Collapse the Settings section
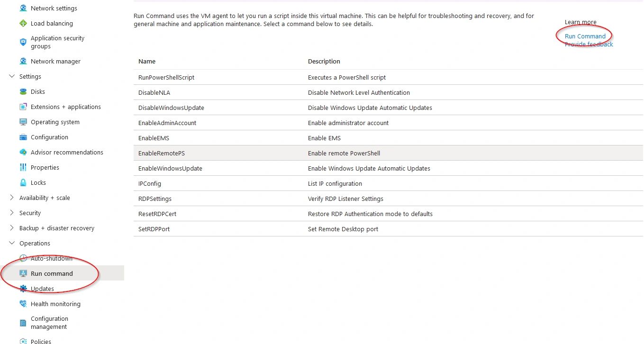The width and height of the screenshot is (644, 344). [11, 76]
